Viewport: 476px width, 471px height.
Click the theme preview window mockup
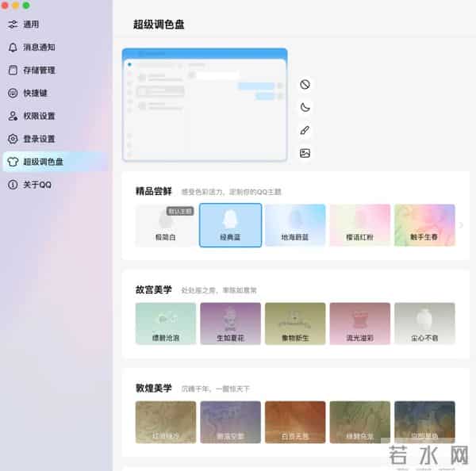click(x=205, y=104)
